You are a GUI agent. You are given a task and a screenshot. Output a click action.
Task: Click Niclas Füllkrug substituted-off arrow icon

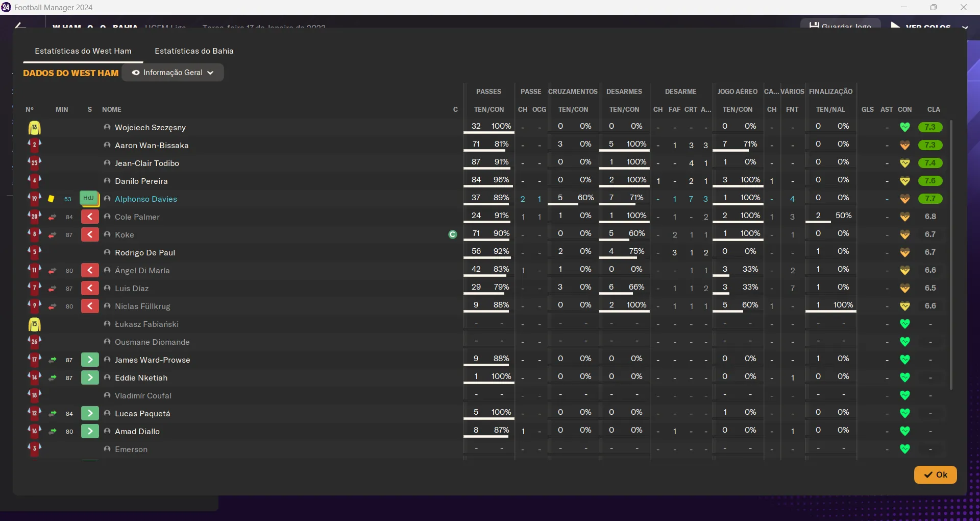click(90, 306)
